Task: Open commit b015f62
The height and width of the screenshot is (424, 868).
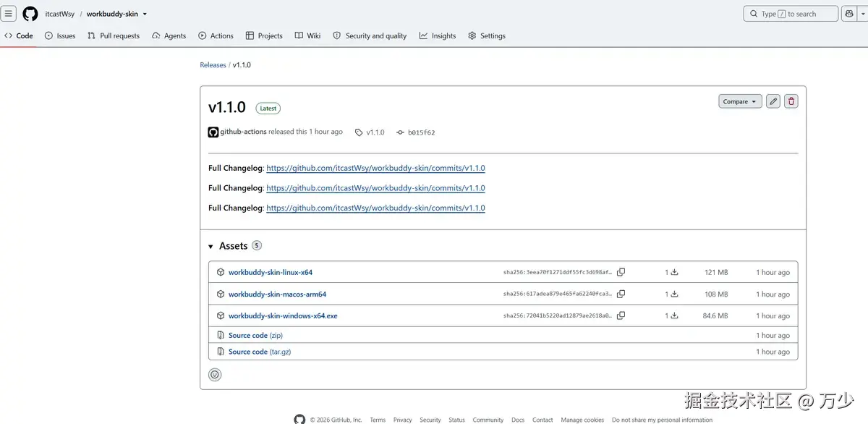Action: 422,132
